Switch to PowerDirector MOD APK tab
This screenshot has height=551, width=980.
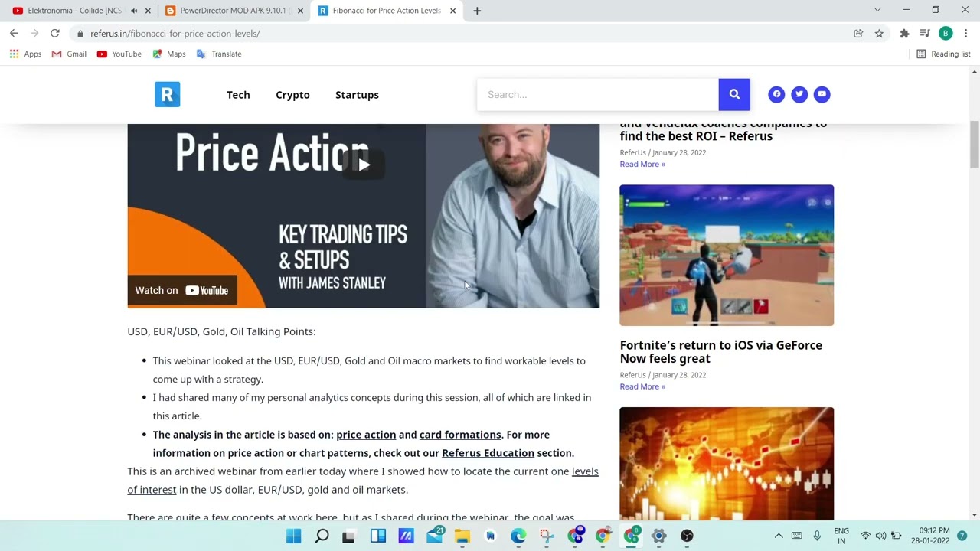pyautogui.click(x=233, y=11)
